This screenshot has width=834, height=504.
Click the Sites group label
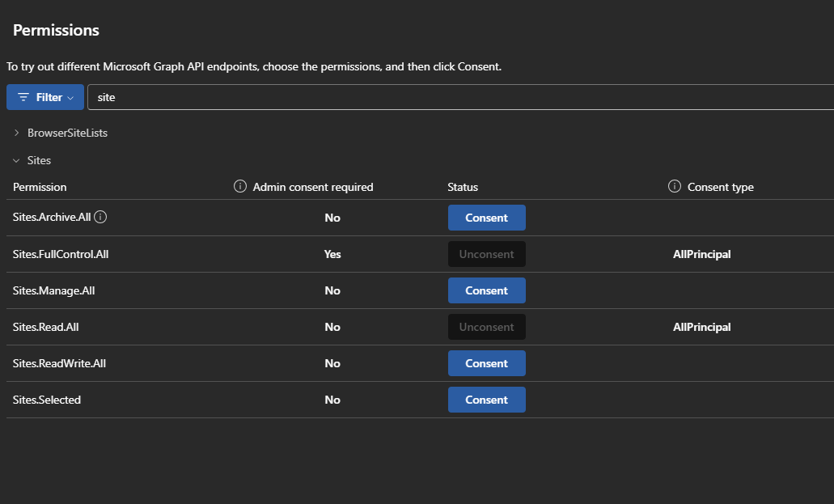click(x=40, y=160)
